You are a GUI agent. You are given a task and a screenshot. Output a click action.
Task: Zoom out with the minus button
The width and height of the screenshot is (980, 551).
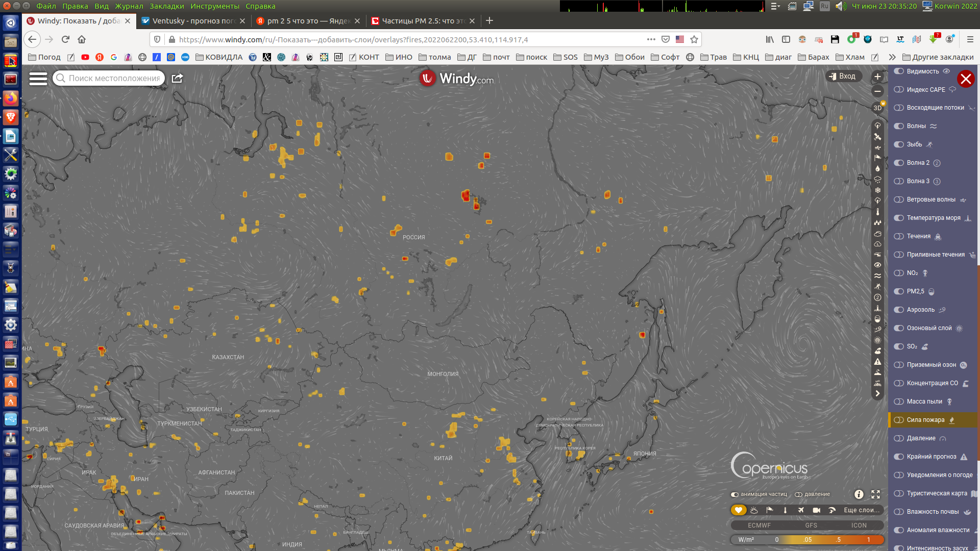877,91
